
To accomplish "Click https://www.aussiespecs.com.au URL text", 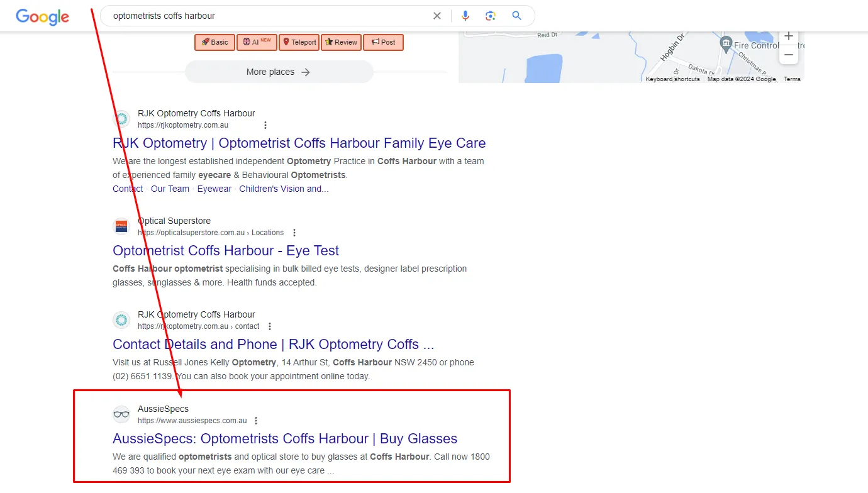I will 192,421.
